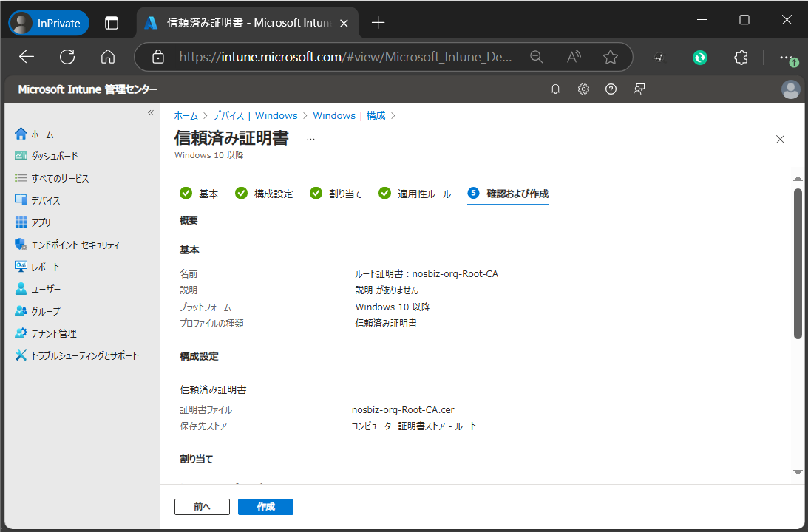Click the デバイス | Windows breadcrumb link
Image resolution: width=808 pixels, height=532 pixels.
coord(255,115)
